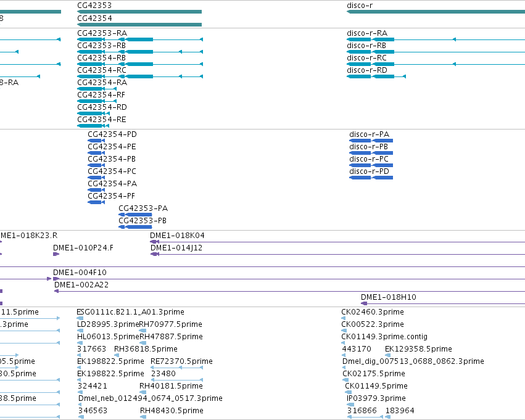Click the CG42354-RE transcript glyph
525x420 pixels.
click(x=93, y=126)
